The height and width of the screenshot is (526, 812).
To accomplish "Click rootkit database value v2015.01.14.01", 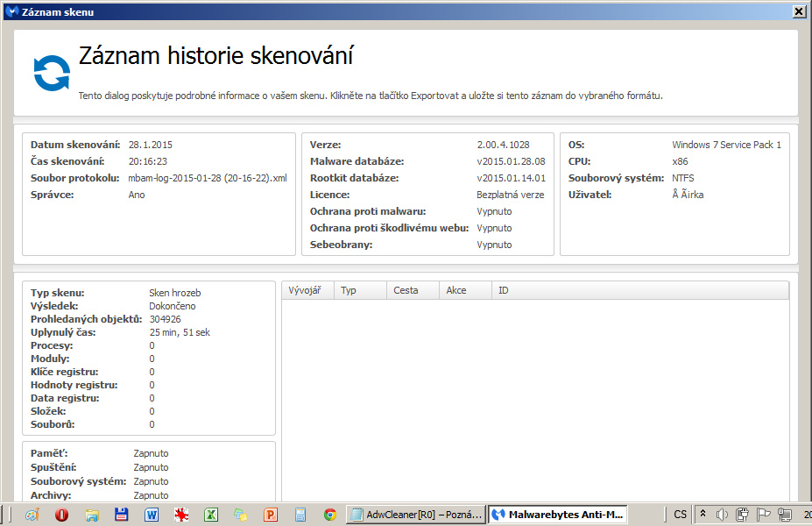I will click(x=511, y=178).
